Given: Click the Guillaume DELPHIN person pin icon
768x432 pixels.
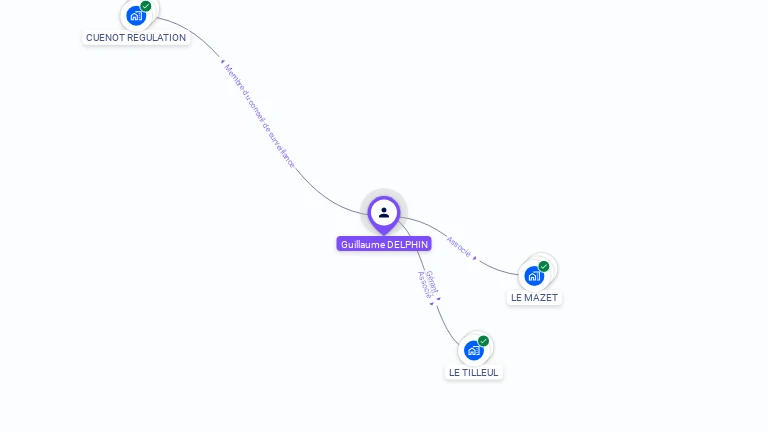Looking at the screenshot, I should pyautogui.click(x=384, y=215).
